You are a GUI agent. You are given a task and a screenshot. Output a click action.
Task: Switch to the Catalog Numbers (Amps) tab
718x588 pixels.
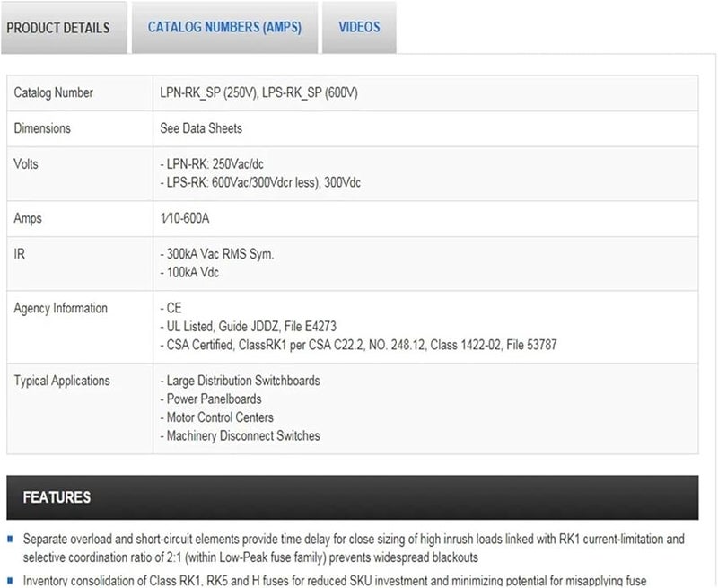click(x=224, y=27)
